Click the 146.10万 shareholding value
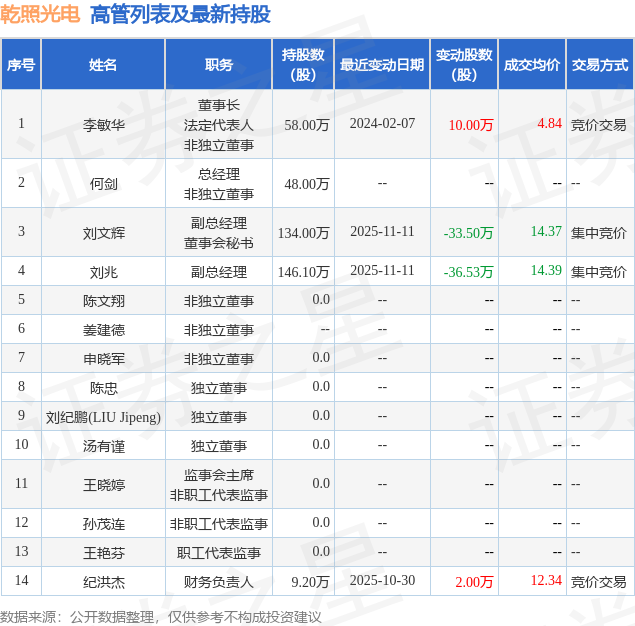Screen dimensions: 635x626 tap(303, 272)
